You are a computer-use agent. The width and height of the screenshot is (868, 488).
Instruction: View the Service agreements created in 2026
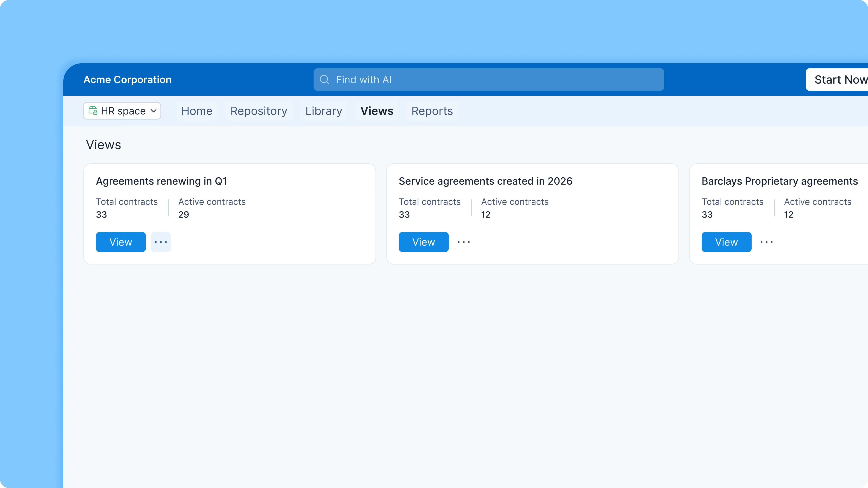point(424,242)
